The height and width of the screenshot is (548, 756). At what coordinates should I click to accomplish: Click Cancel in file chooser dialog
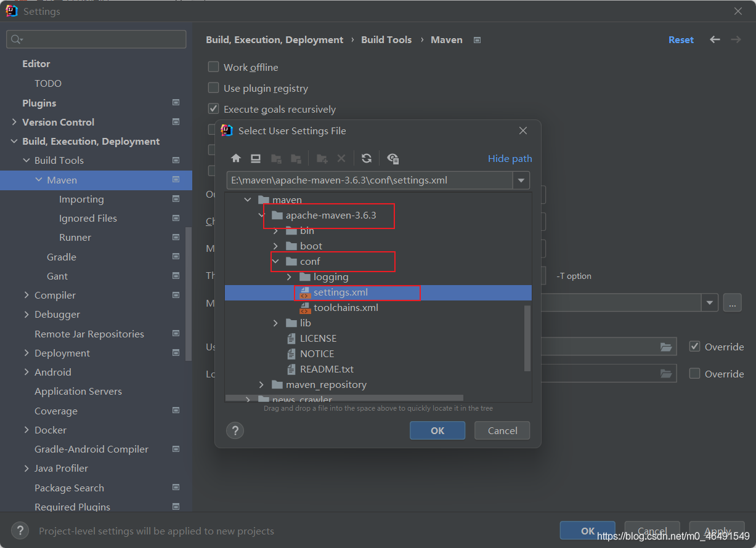tap(503, 430)
